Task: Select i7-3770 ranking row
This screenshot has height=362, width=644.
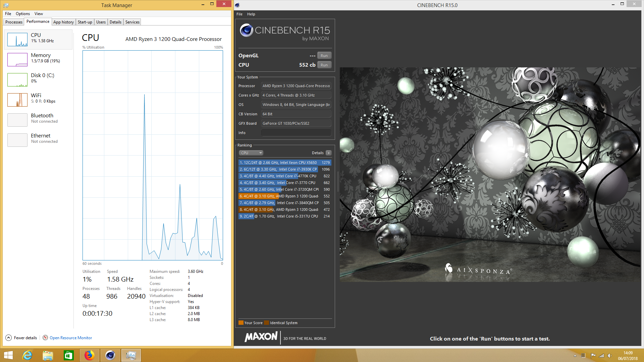Action: 285,183
